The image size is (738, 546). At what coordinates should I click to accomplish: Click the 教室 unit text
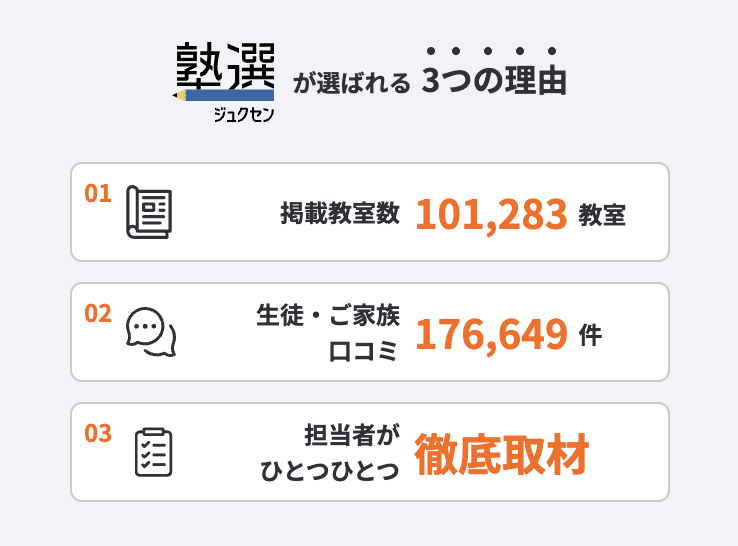(602, 213)
